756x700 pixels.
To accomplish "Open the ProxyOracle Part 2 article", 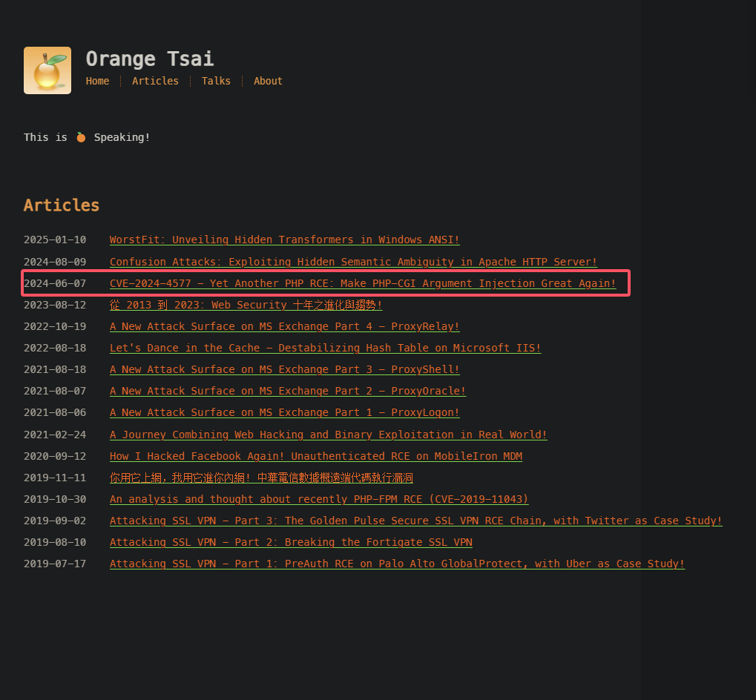I will pyautogui.click(x=288, y=391).
